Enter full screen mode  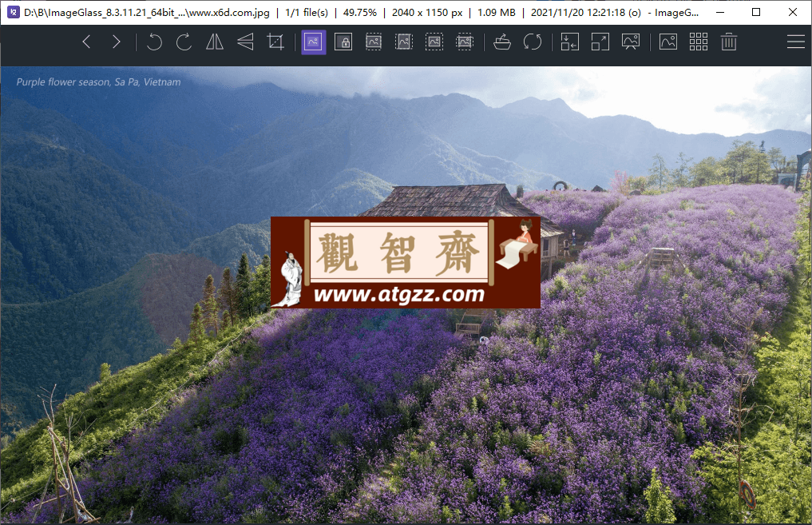click(x=600, y=42)
